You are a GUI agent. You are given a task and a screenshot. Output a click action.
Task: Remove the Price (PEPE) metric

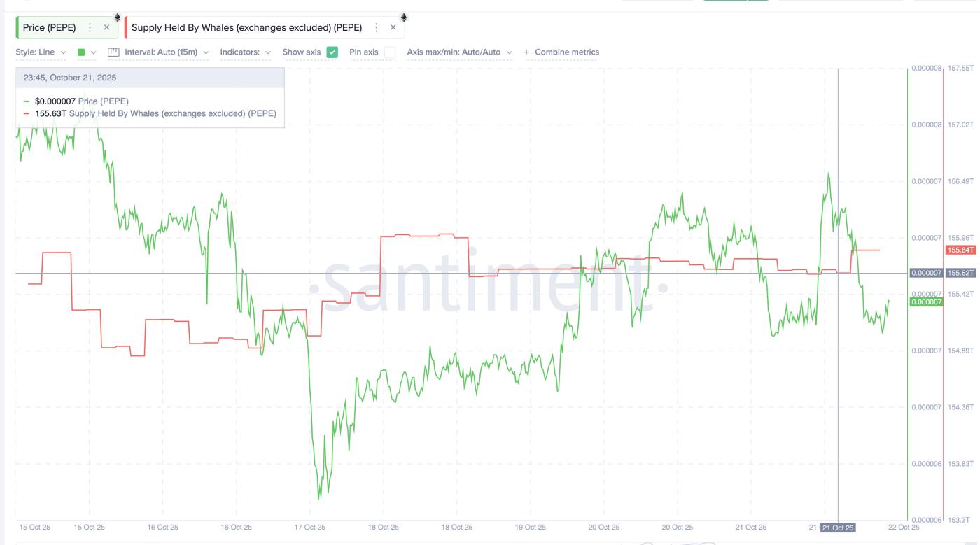tap(106, 27)
